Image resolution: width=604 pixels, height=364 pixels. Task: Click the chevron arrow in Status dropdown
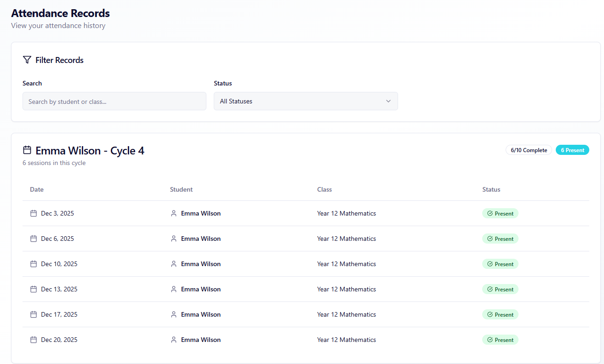point(388,101)
